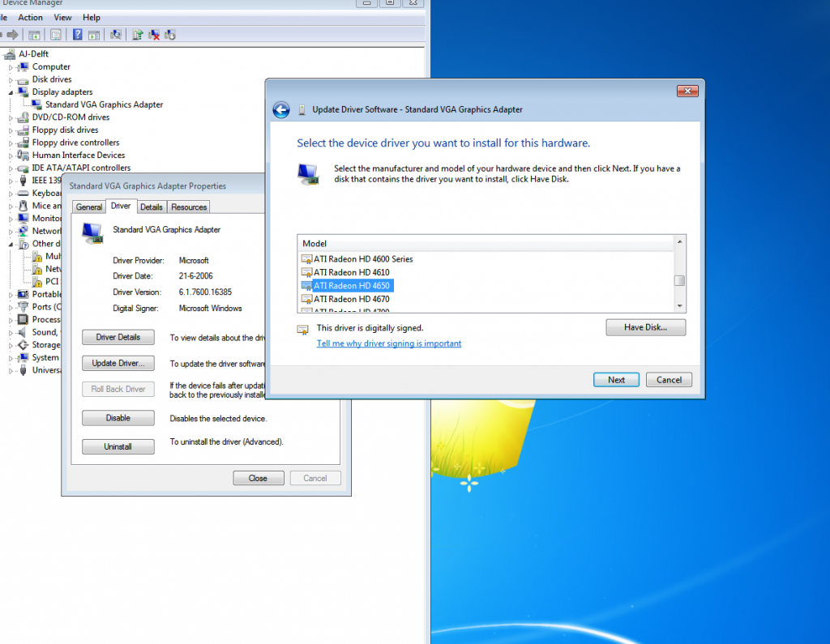
Task: Click the model list scroll up arrow
Action: pos(680,242)
